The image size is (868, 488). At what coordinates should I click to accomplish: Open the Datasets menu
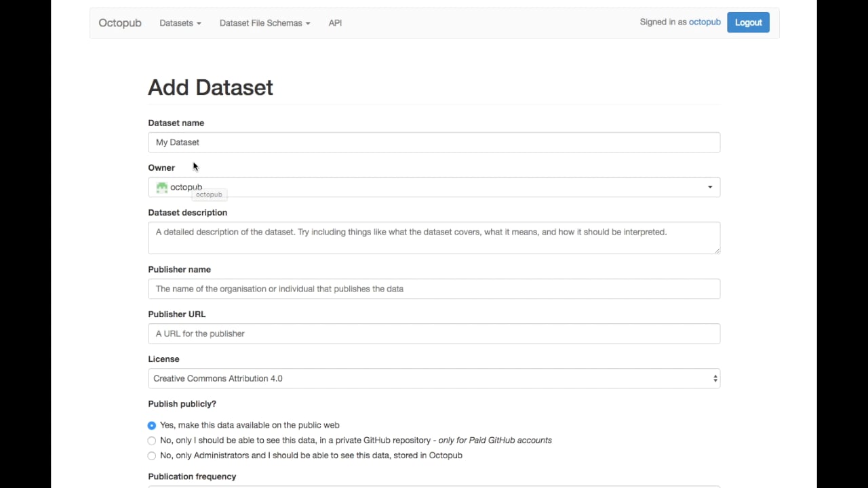click(180, 23)
